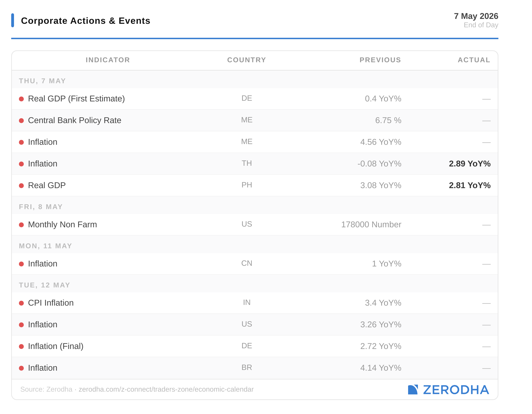Click blue accent bar beside page title

[x=13, y=20]
